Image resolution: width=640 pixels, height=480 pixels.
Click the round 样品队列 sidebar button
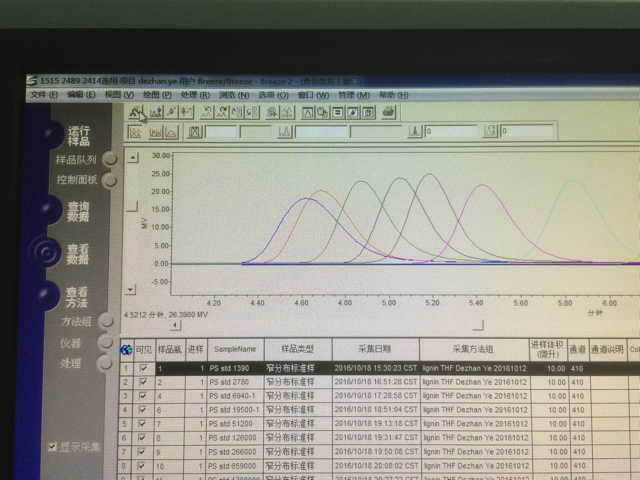coord(109,159)
